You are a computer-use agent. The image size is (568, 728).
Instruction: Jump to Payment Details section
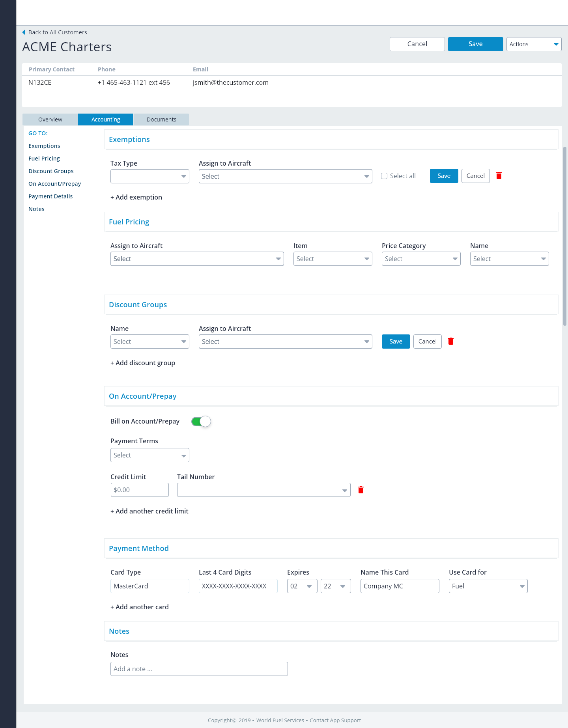(x=50, y=196)
